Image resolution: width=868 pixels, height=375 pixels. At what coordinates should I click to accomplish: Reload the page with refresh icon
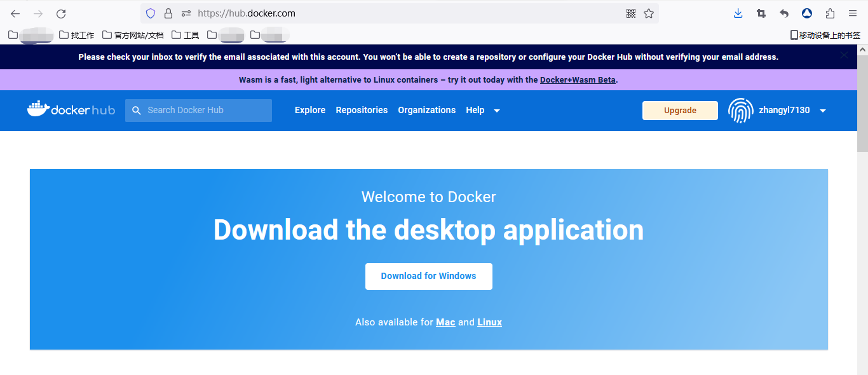pos(61,13)
